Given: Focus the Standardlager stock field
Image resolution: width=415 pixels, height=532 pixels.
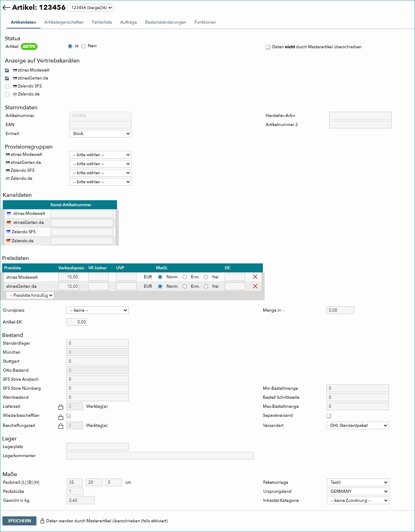Looking at the screenshot, I should point(98,343).
